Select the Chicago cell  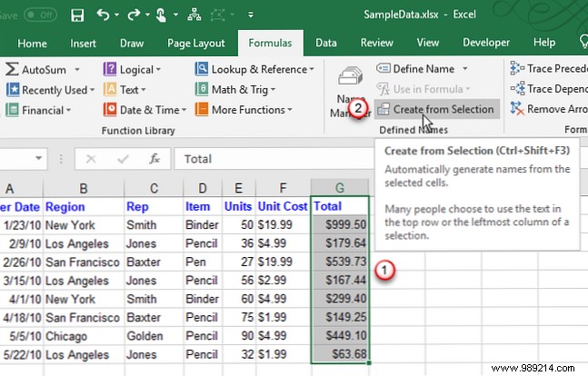coord(84,336)
